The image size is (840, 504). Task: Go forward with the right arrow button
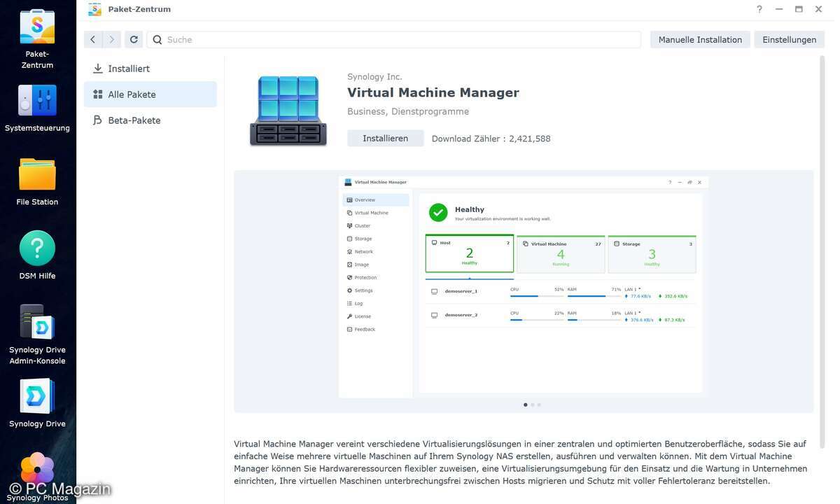[111, 40]
